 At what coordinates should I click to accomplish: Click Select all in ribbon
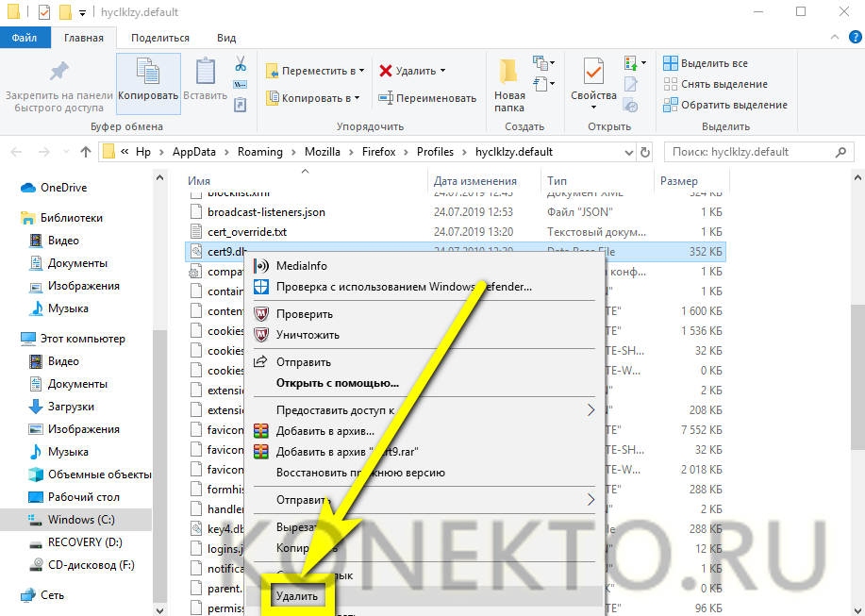point(713,63)
